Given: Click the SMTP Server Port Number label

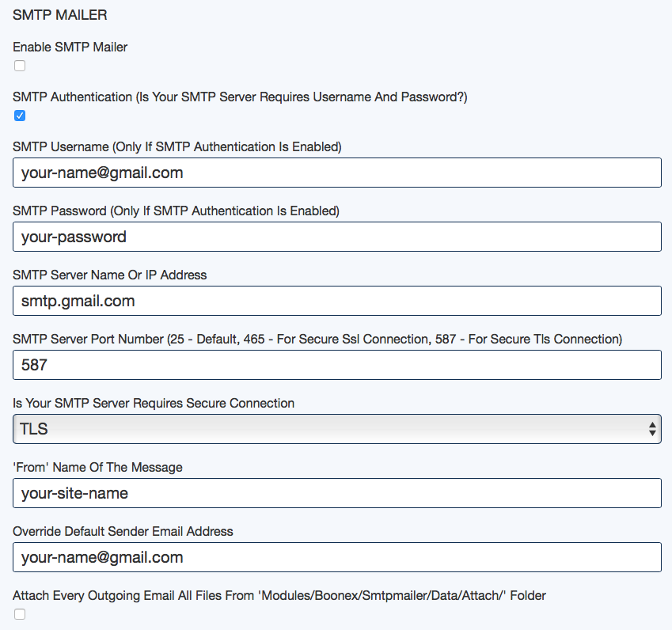Looking at the screenshot, I should tap(317, 339).
